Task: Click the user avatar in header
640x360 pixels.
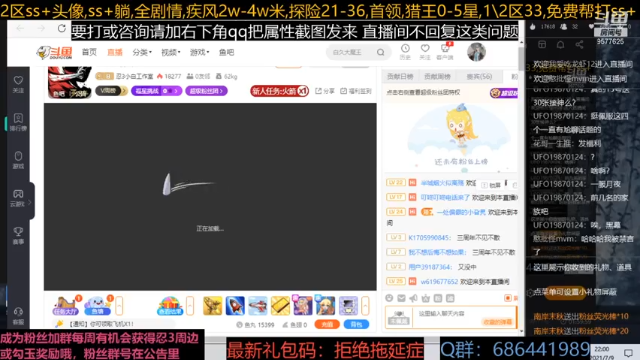Action: click(x=476, y=52)
